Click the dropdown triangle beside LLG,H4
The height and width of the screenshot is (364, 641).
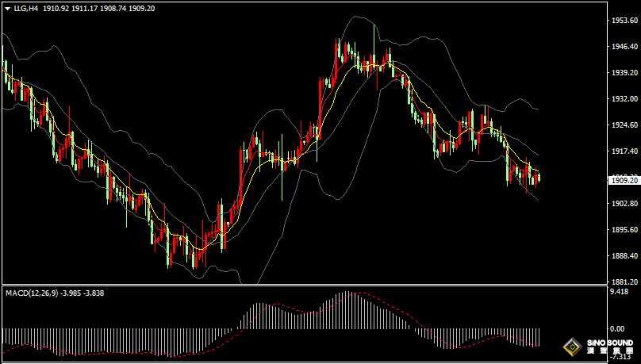7,7
